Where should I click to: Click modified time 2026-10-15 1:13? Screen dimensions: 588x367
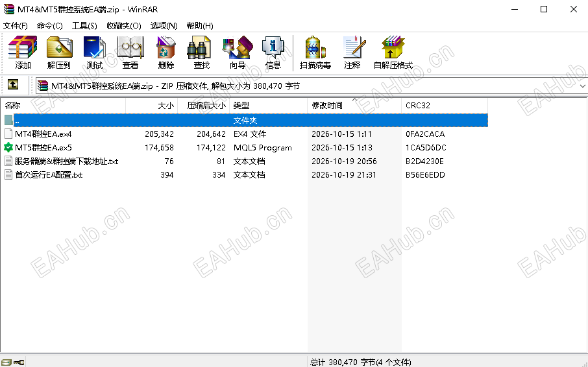341,148
